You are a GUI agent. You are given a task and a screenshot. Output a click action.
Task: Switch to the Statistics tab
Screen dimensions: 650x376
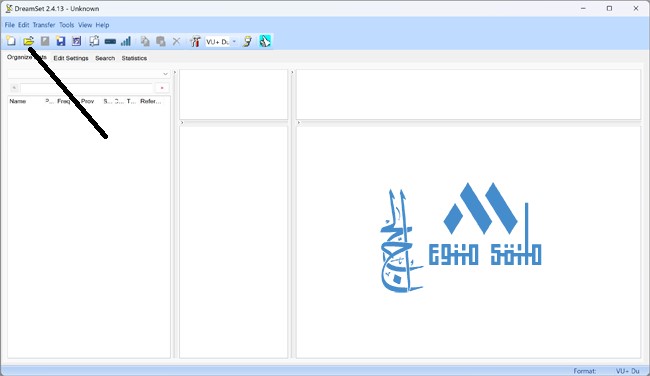[x=134, y=58]
